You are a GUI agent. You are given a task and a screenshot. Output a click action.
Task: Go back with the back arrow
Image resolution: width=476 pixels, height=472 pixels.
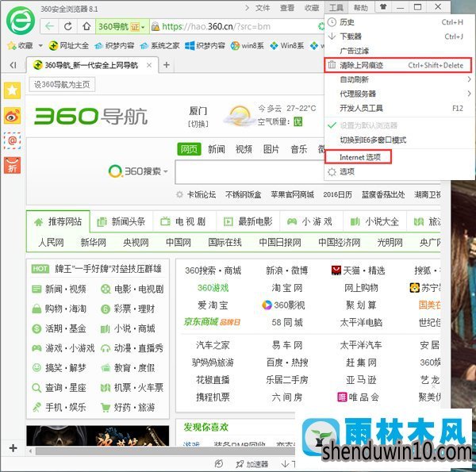coord(49,27)
